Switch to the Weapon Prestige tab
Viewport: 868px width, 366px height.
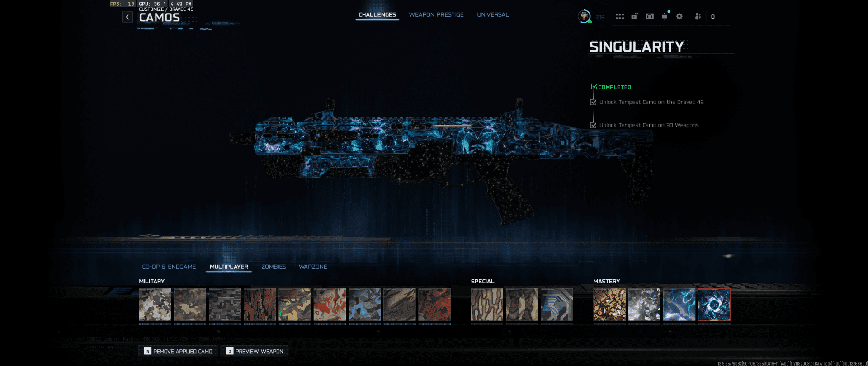pyautogui.click(x=436, y=15)
